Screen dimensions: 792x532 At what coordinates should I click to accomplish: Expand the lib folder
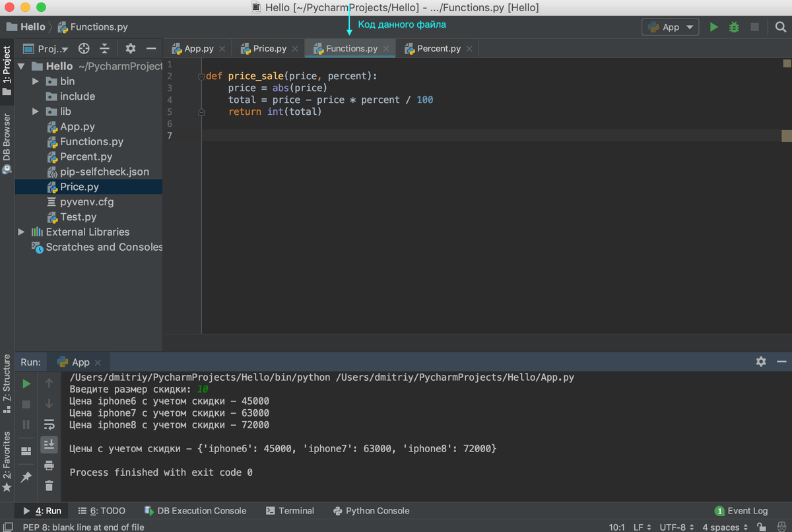click(36, 112)
